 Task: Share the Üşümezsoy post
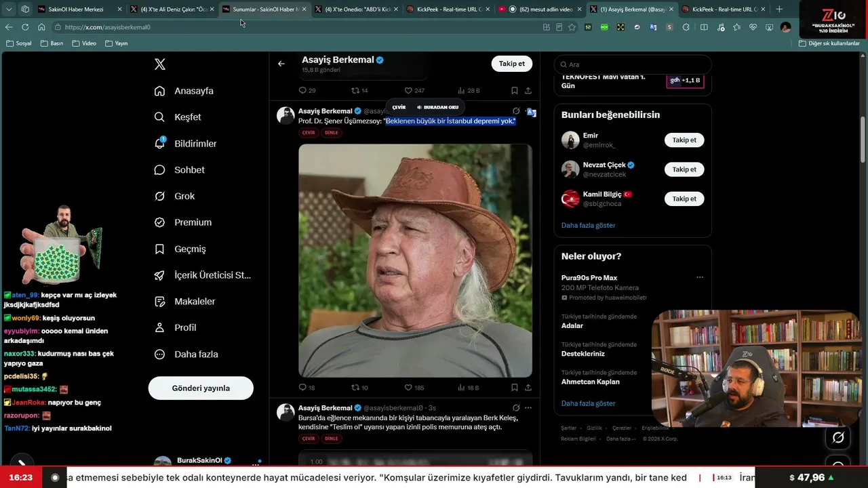pyautogui.click(x=528, y=388)
